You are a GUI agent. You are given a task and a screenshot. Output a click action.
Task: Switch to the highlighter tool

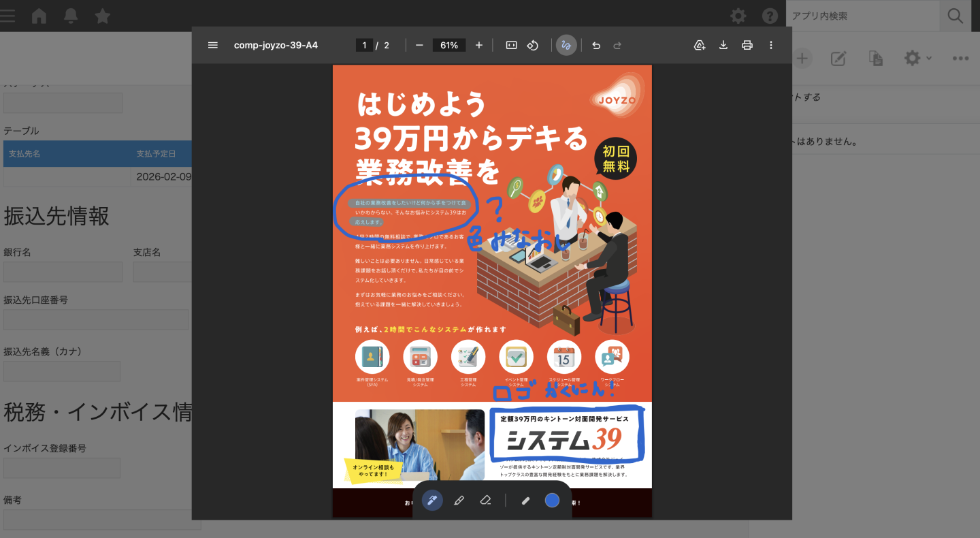click(459, 501)
